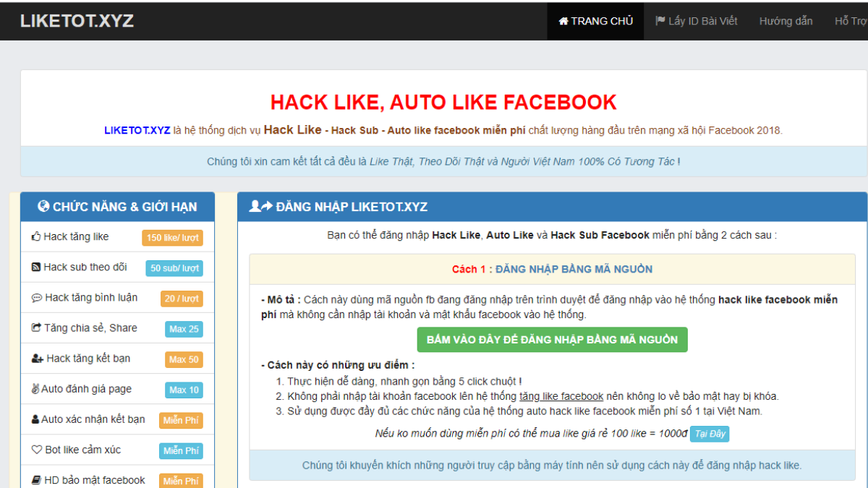Click the CHỨC NĂNG & GIỚI HẠN header
The height and width of the screenshot is (488, 868).
(x=118, y=207)
